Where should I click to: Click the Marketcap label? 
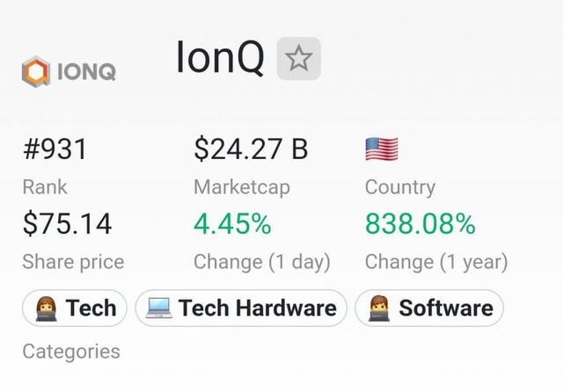(241, 187)
